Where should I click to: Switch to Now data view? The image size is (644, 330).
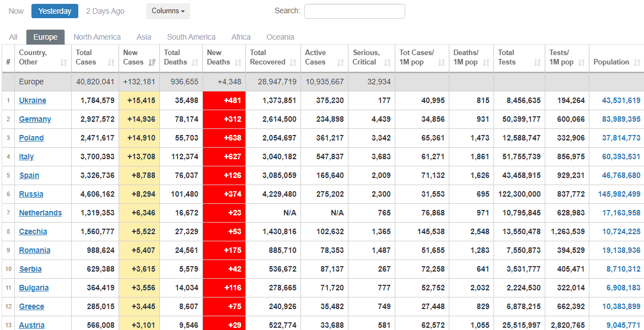(x=16, y=11)
